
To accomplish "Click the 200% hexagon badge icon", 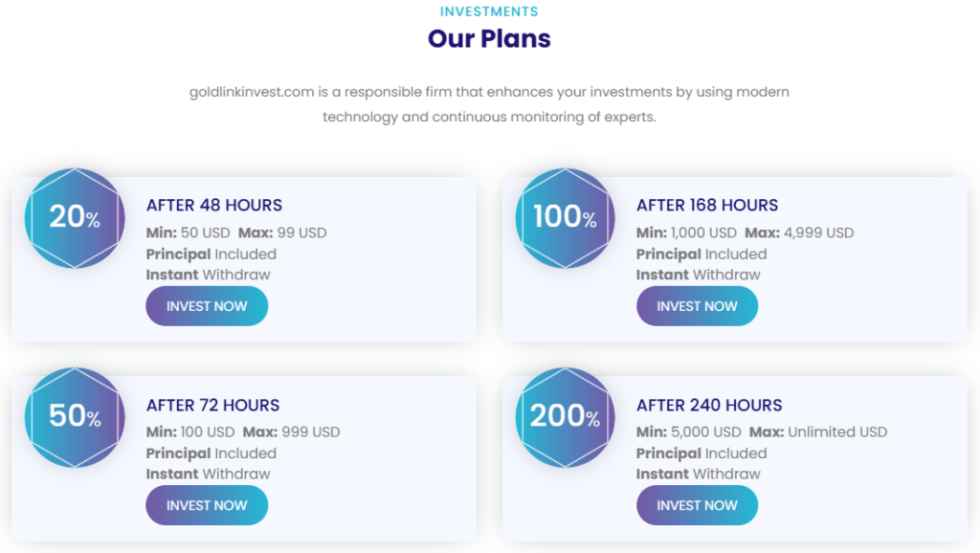I will (x=565, y=416).
